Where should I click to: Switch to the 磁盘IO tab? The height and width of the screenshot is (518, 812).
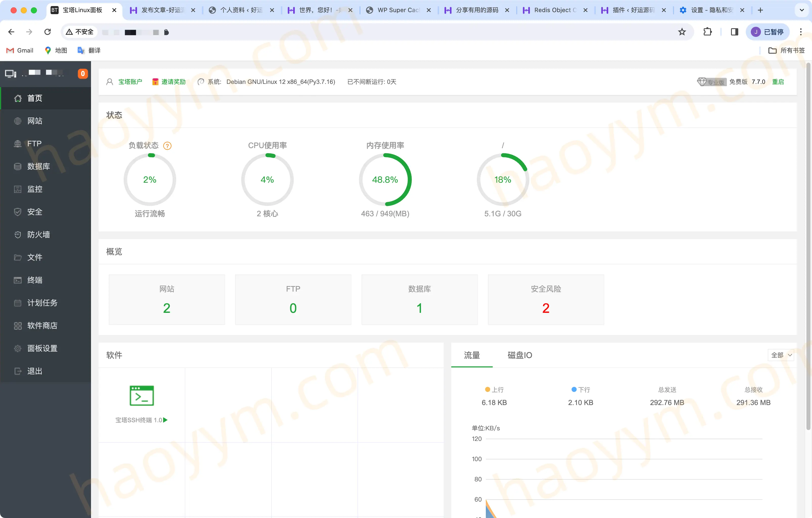pyautogui.click(x=519, y=355)
